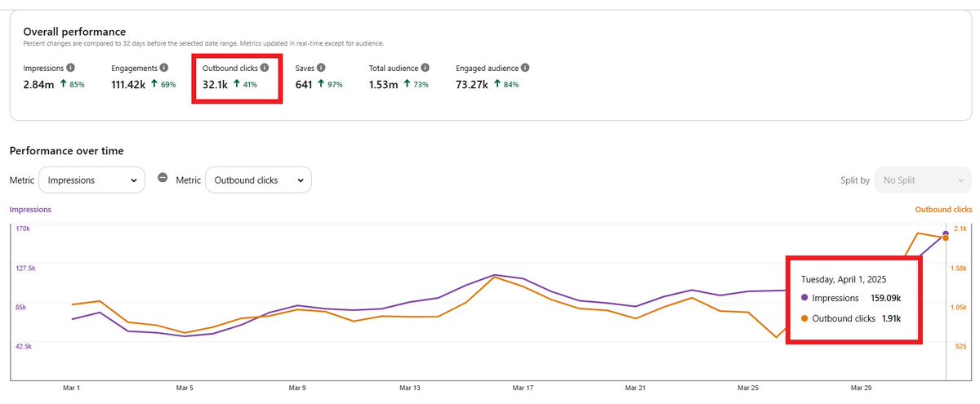Screen dimensions: 980x404
Task: Click the Performance over time heading
Action: pos(65,151)
